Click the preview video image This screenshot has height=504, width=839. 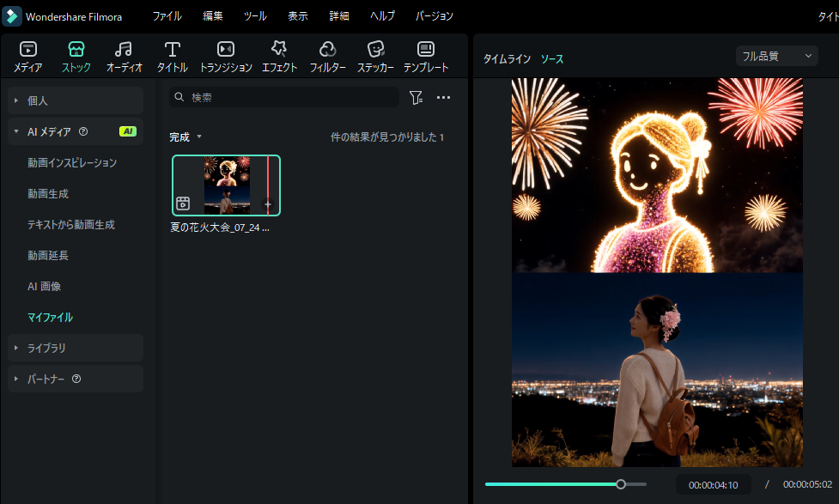point(657,272)
